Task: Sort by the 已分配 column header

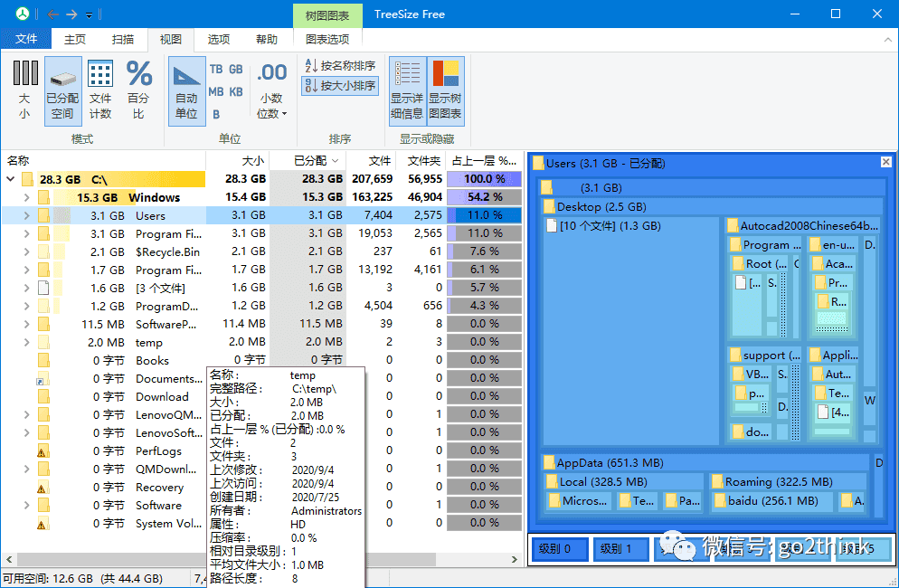Action: point(308,161)
